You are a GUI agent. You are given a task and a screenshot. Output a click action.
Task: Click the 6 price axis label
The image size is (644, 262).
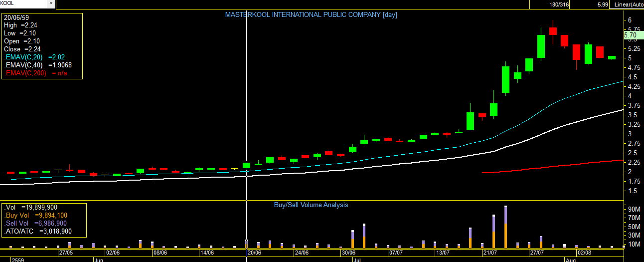click(x=630, y=20)
